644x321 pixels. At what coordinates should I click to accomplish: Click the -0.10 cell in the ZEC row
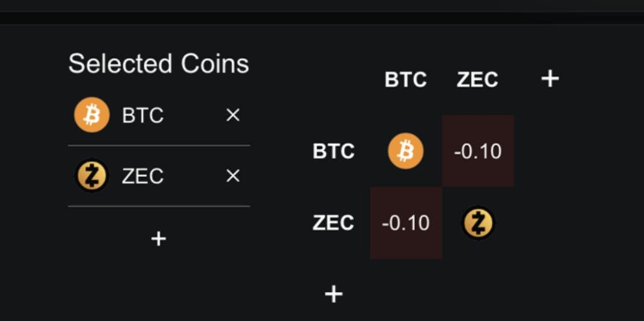(406, 223)
